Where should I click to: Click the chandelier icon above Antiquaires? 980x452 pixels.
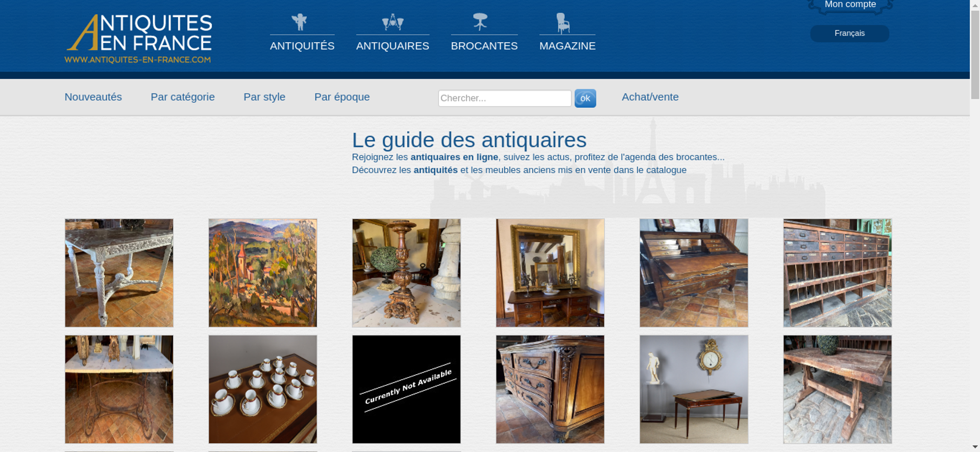[x=392, y=22]
